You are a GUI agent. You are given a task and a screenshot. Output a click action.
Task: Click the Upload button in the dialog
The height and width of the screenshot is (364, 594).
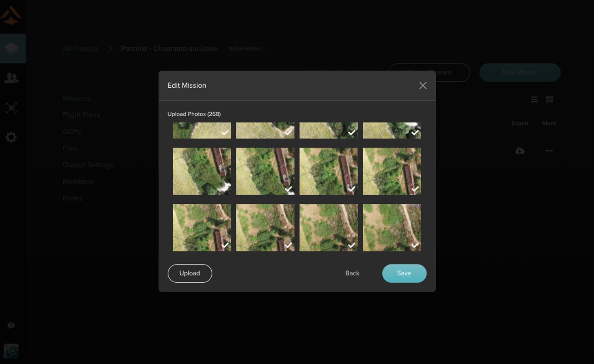pyautogui.click(x=190, y=273)
